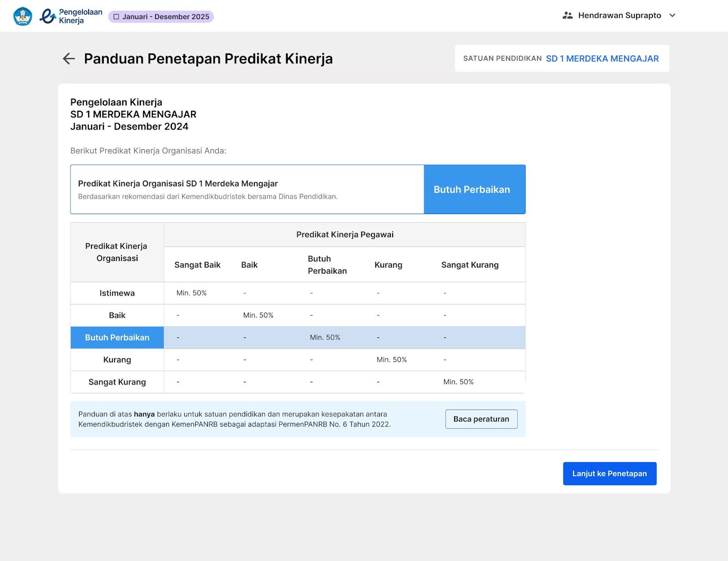Click Berikut Predikat Kinerja Organisasi Anda text
The height and width of the screenshot is (561, 728).
148,151
